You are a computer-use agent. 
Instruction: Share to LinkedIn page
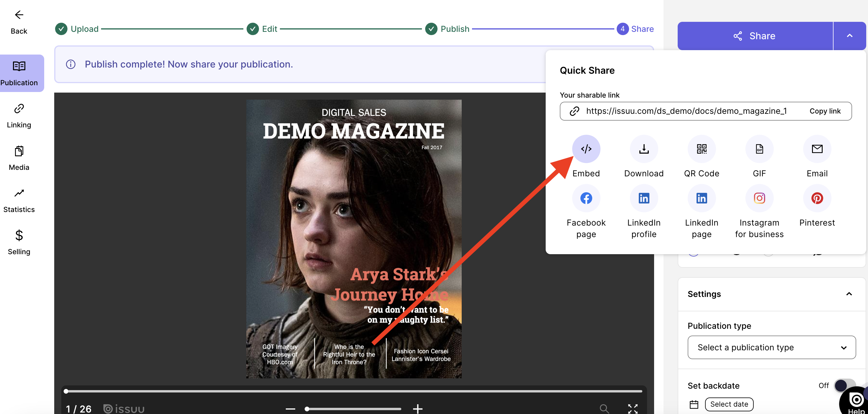(702, 198)
